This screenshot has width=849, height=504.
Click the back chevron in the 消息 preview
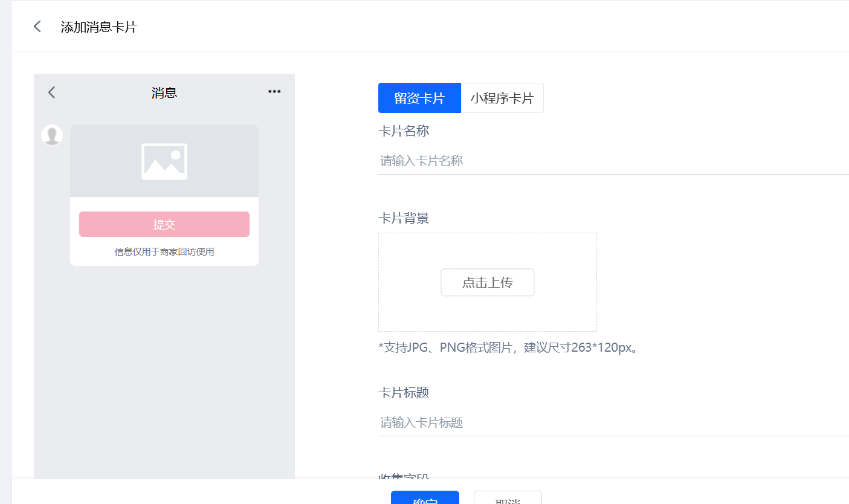pos(51,92)
